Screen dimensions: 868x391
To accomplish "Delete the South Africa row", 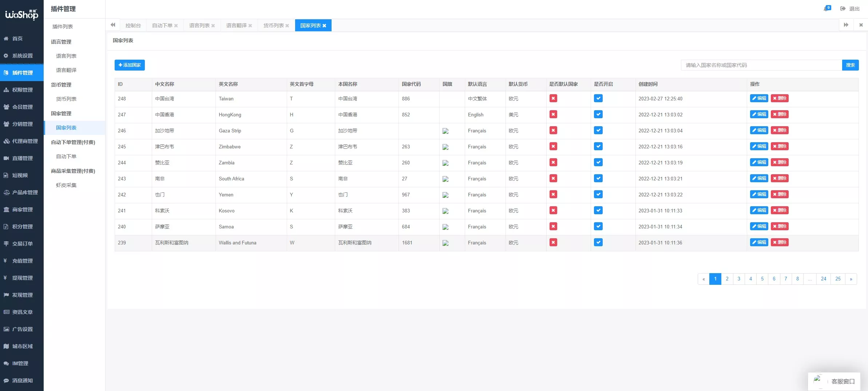I will click(779, 178).
